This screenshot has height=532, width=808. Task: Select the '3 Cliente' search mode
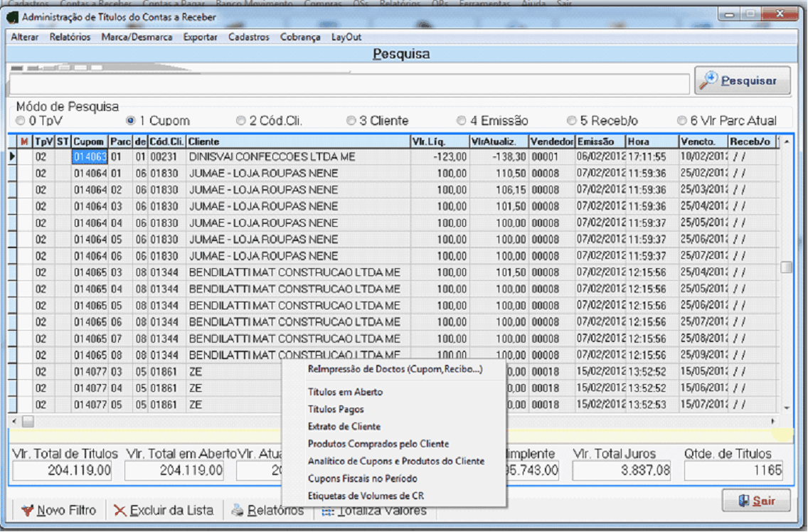pyautogui.click(x=351, y=121)
